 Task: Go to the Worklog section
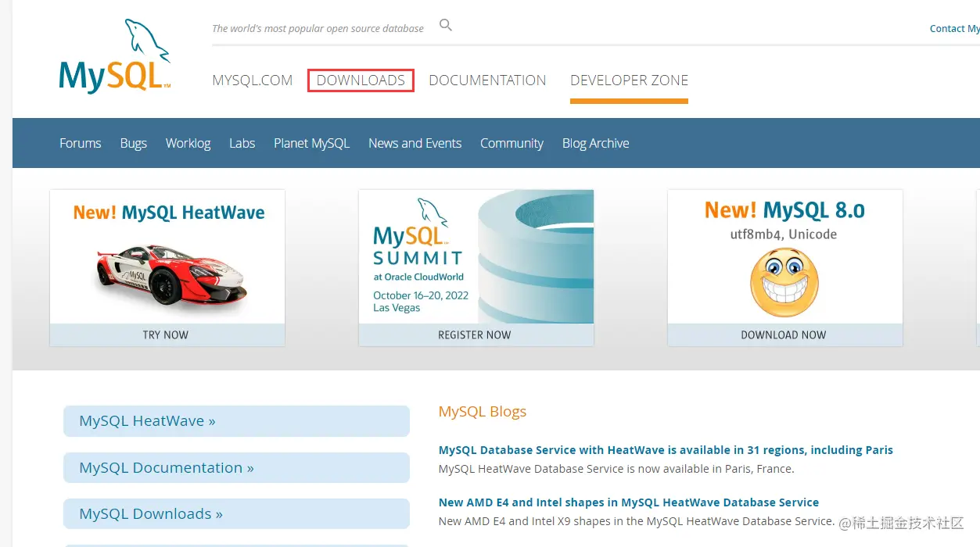tap(188, 143)
